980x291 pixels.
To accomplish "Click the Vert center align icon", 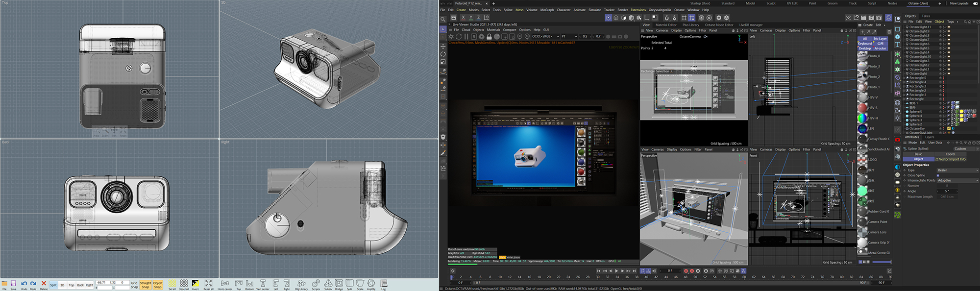I will (x=263, y=283).
